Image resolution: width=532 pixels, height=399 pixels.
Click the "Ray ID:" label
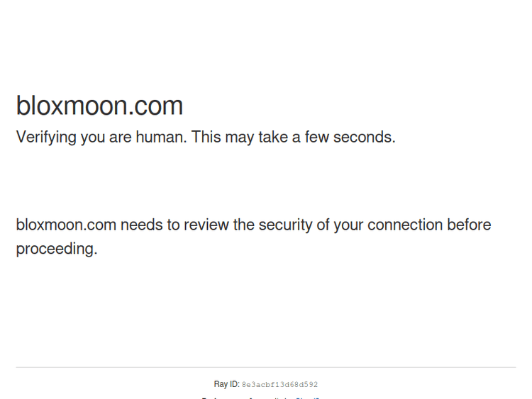pyautogui.click(x=226, y=384)
